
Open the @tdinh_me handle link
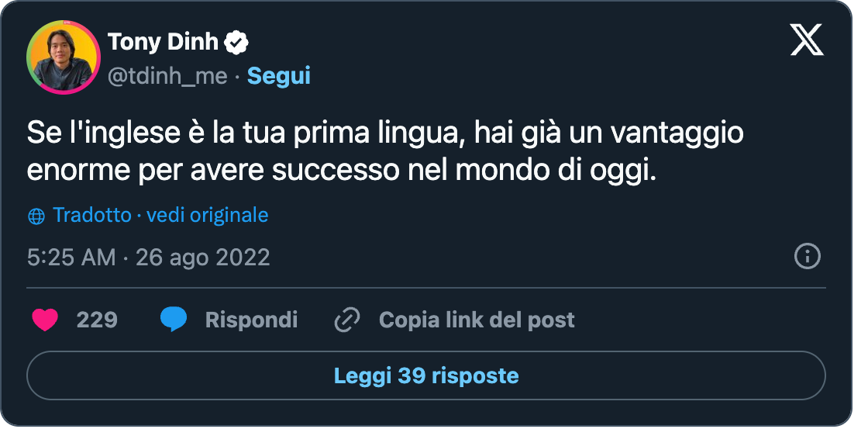click(167, 77)
